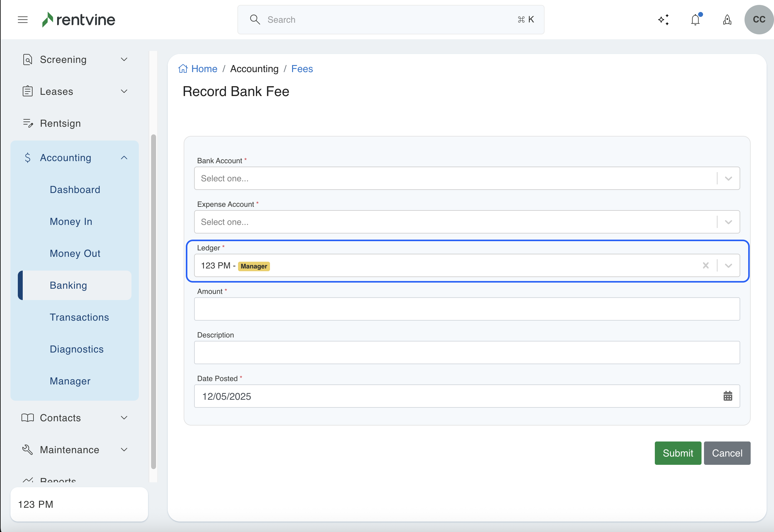The image size is (774, 532).
Task: Open the notifications bell
Action: pyautogui.click(x=695, y=20)
